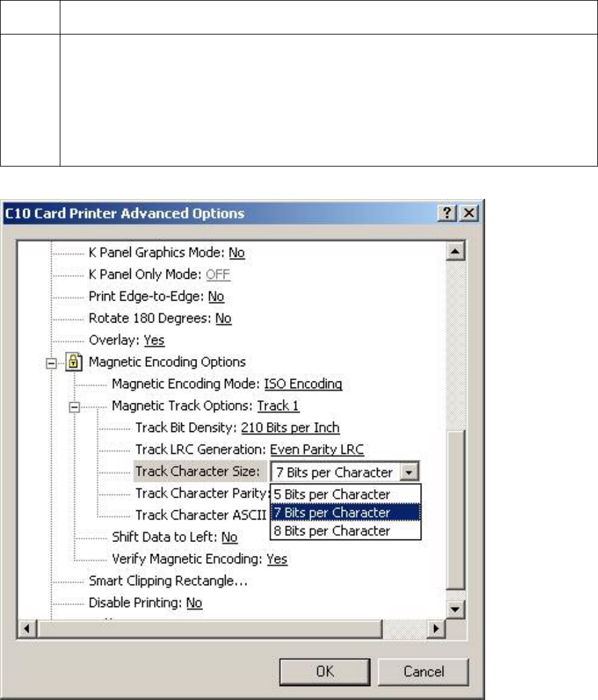Click the horizontal scrollbar thumb
Screen dimensions: 598x700
point(210,628)
